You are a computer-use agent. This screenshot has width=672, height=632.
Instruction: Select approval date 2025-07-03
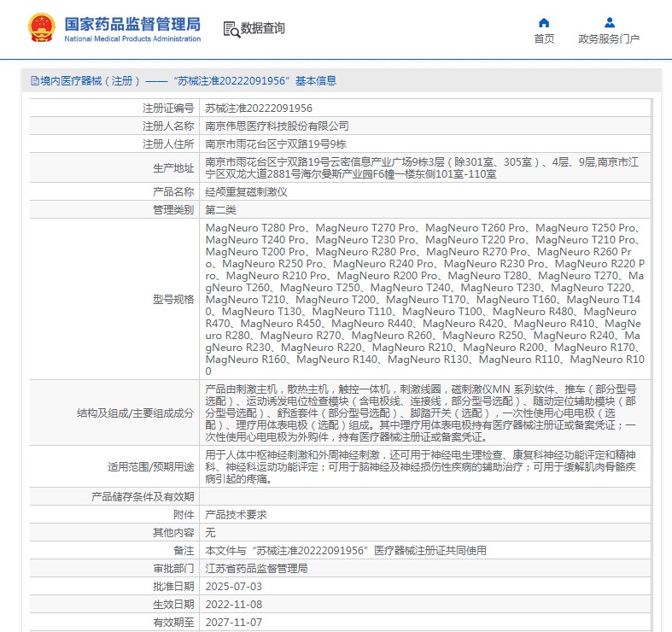pos(234,587)
